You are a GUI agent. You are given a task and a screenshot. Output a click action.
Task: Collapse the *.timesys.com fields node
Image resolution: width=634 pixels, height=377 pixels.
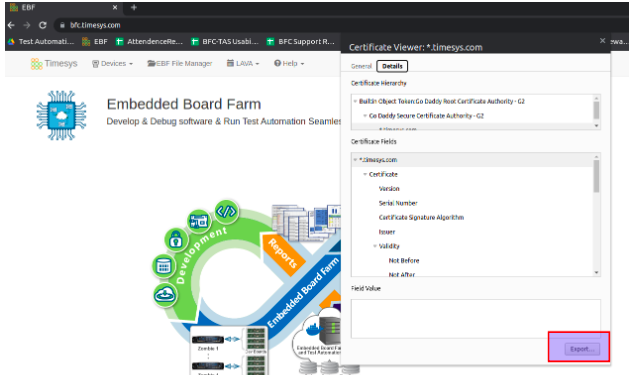355,160
